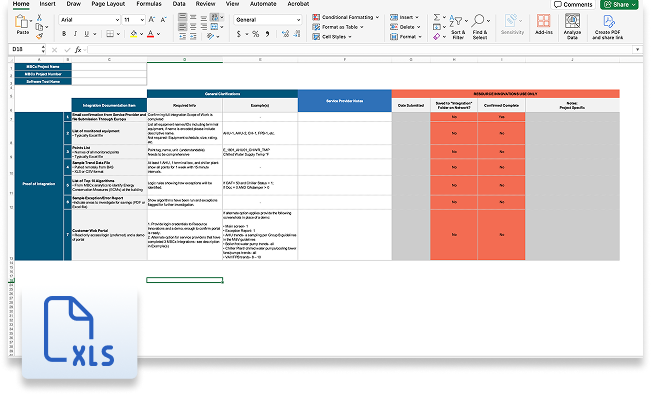Click Merge and Center icon
This screenshot has height=395, width=651.
click(214, 27)
